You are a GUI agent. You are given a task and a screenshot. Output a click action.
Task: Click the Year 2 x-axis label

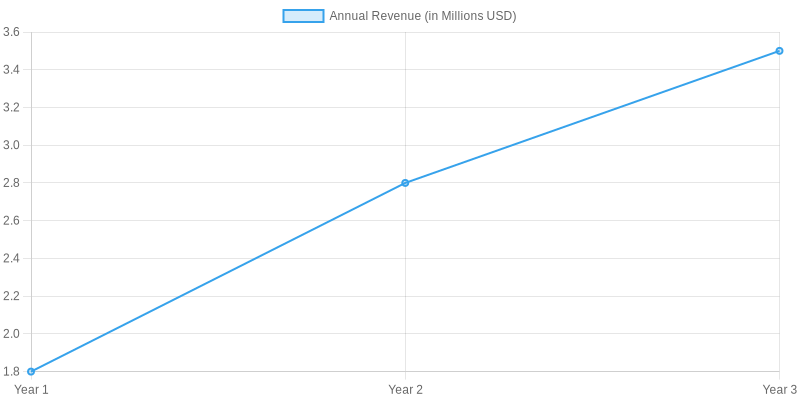[405, 390]
